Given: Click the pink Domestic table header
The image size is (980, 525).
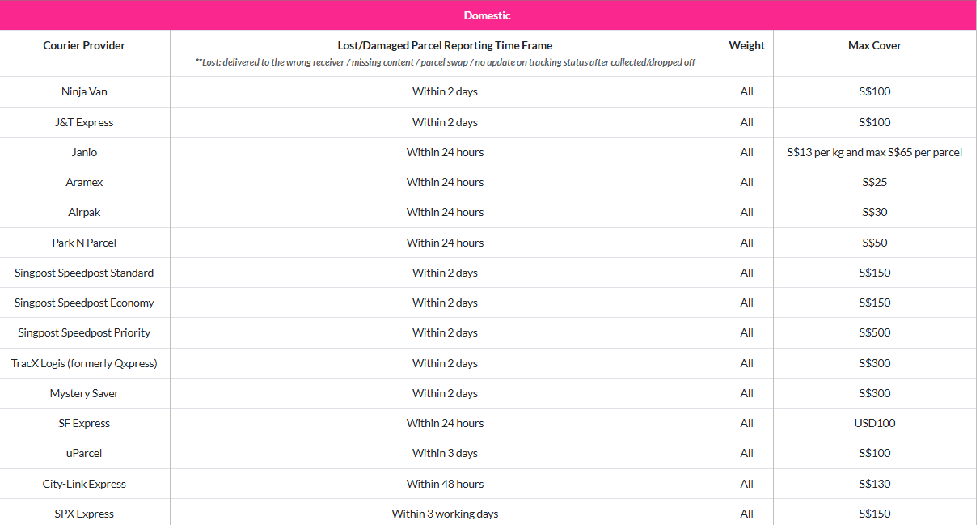Looking at the screenshot, I should click(488, 15).
